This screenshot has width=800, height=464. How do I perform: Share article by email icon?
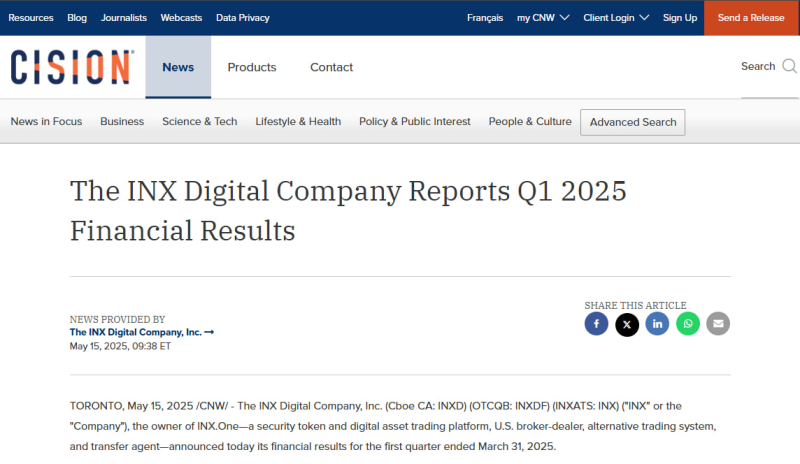point(718,324)
